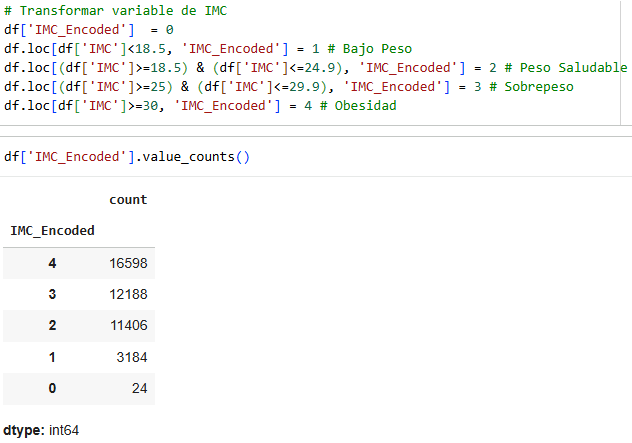This screenshot has width=632, height=443.
Task: Click the count value 16598
Action: [x=128, y=263]
